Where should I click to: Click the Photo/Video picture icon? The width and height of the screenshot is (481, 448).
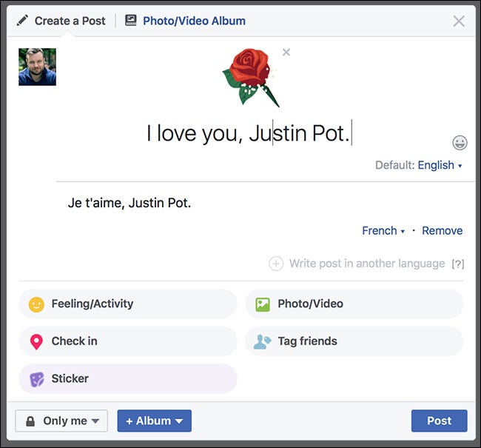263,304
